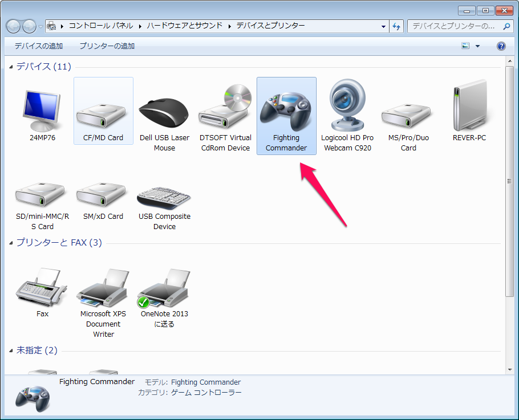
Task: Open recent pages dropdown near nav arrows
Action: point(40,26)
